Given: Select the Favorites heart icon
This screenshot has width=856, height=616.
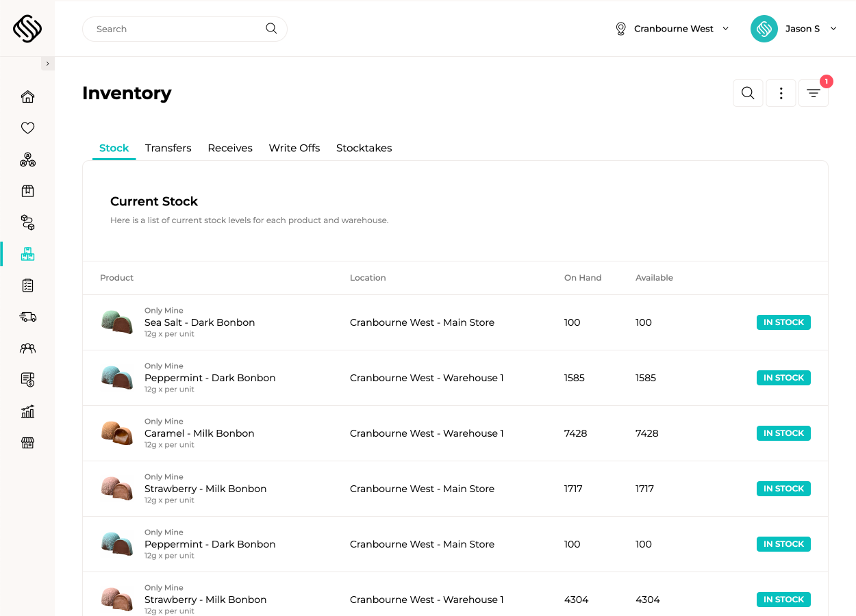Looking at the screenshot, I should click(27, 128).
